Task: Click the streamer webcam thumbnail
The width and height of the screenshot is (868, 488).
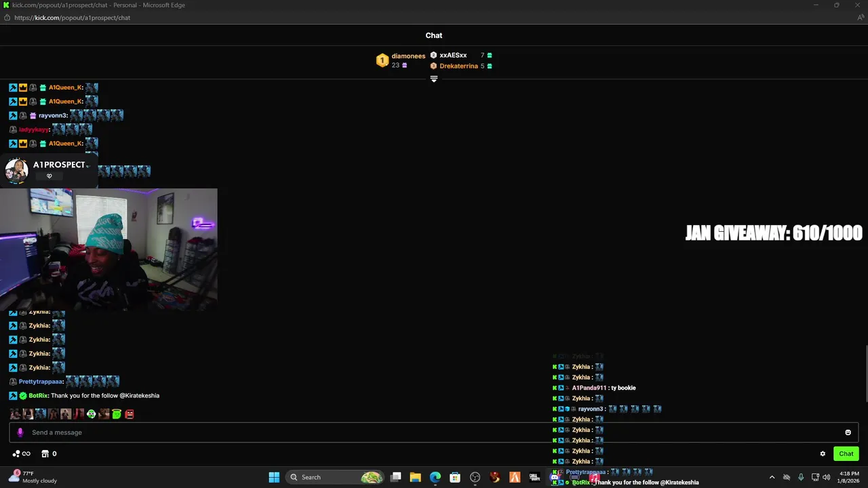Action: (x=108, y=249)
